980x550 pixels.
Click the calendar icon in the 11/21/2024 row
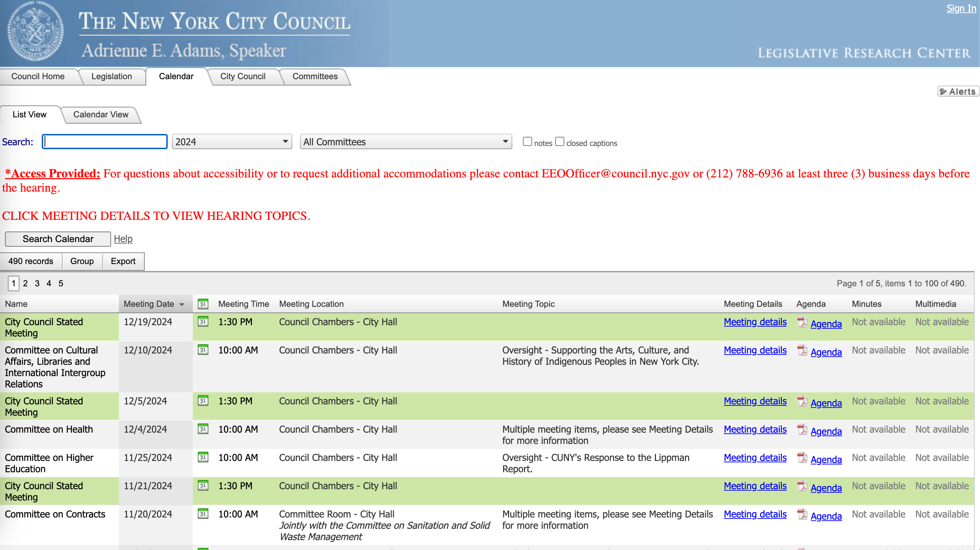pos(203,485)
